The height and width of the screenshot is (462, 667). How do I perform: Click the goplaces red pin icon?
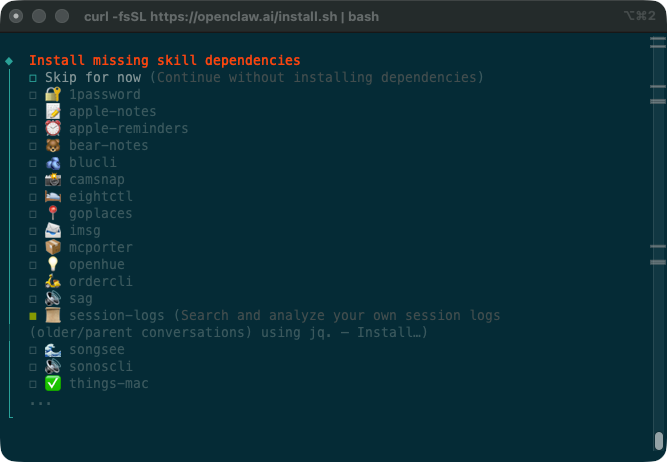53,213
